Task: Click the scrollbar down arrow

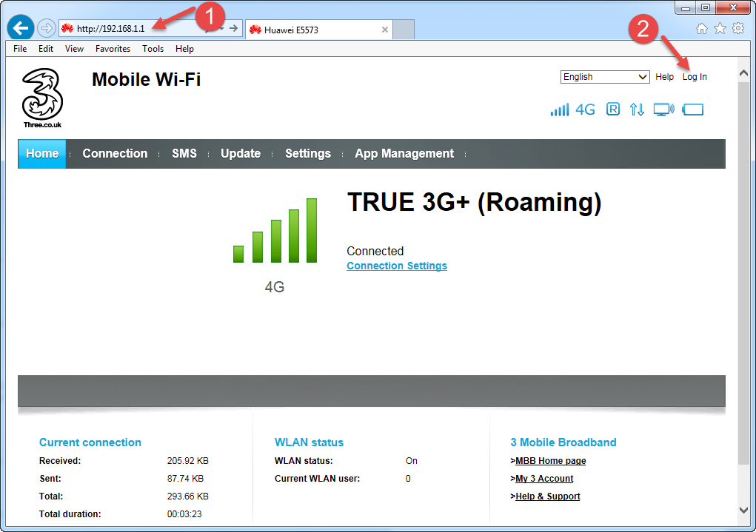Action: pos(743,509)
